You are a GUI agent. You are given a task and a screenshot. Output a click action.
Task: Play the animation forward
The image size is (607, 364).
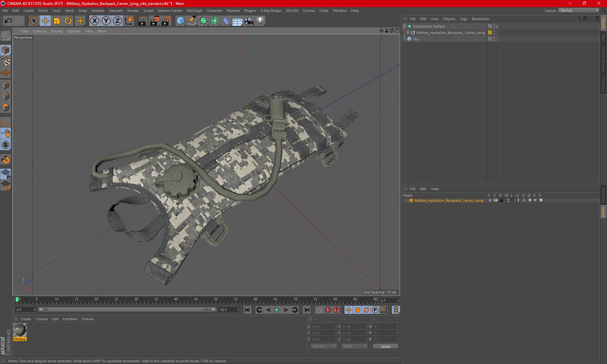click(x=277, y=310)
